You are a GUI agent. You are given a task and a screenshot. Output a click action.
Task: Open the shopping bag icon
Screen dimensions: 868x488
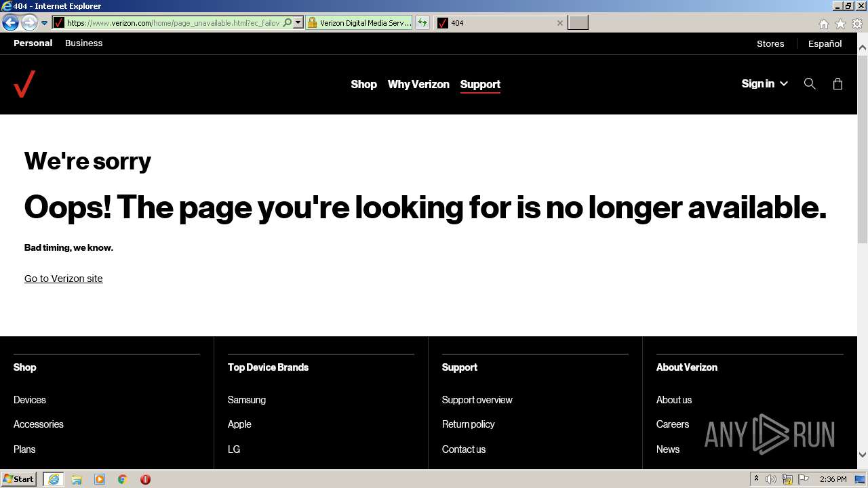tap(837, 83)
